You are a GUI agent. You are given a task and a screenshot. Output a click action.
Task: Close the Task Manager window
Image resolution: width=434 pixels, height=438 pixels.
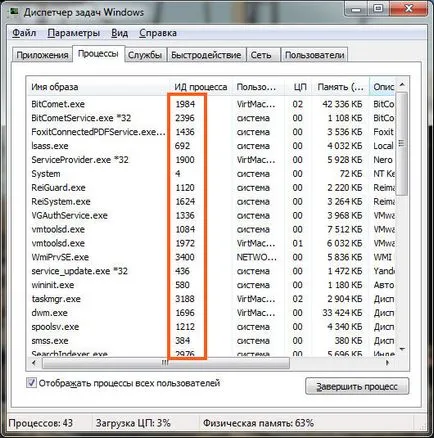pyautogui.click(x=408, y=9)
